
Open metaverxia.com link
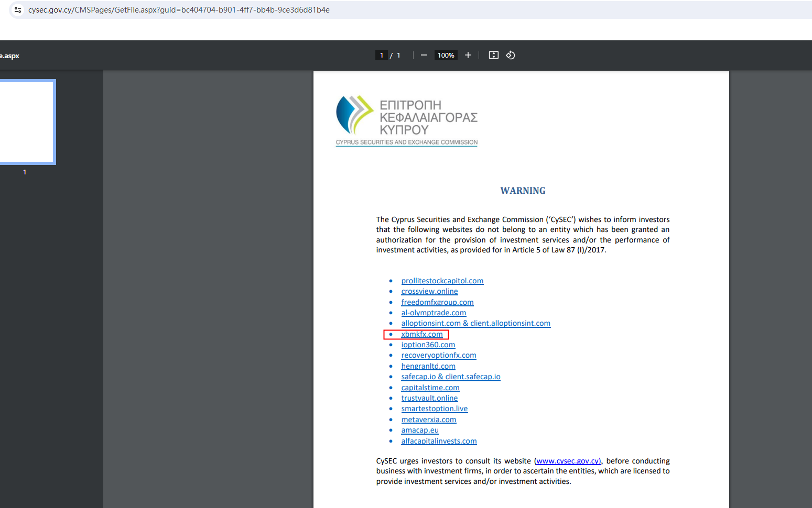(429, 419)
